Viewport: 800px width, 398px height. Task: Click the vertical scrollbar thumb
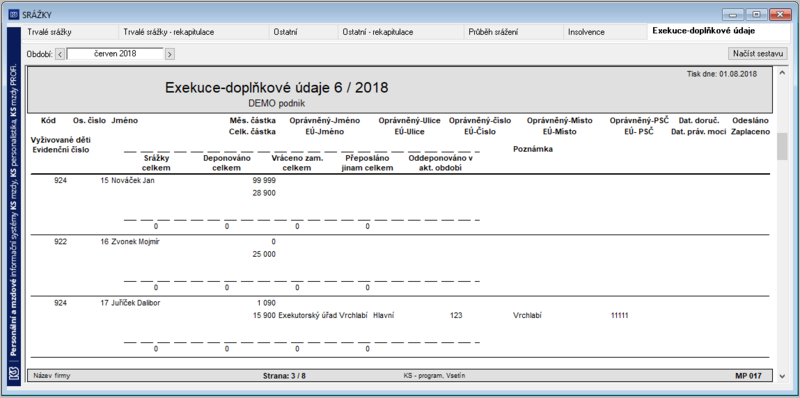(783, 147)
